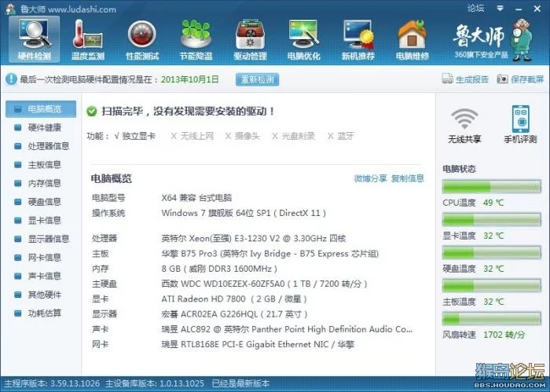The height and width of the screenshot is (392, 550).
Task: Click the graphics value ATI Radeon HD 7800
Action: click(x=234, y=299)
